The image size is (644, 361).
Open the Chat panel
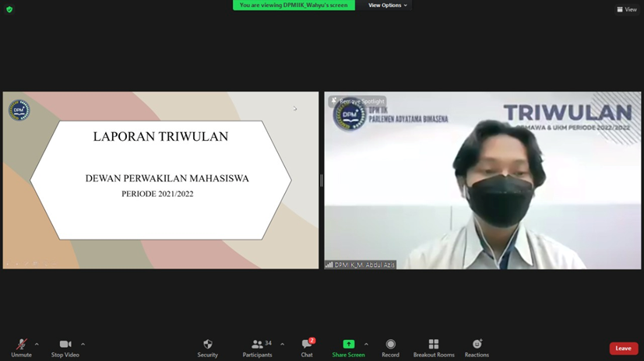click(307, 347)
